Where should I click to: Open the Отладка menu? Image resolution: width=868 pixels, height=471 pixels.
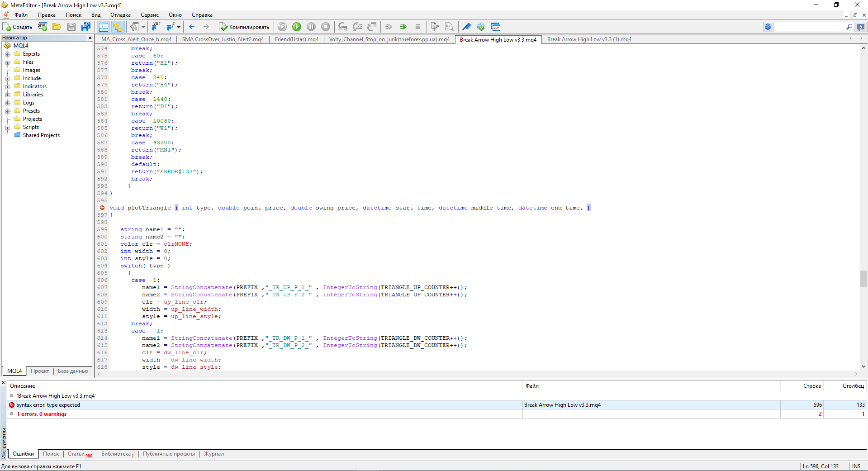[120, 15]
